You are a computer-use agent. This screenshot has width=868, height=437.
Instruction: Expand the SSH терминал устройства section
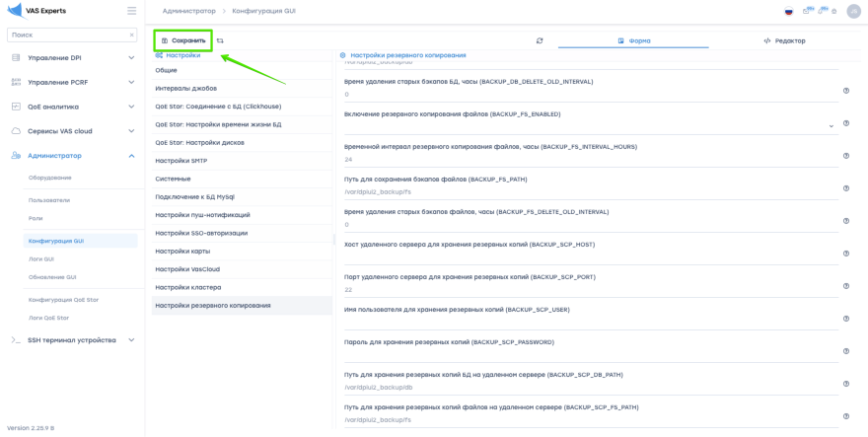[x=131, y=340]
